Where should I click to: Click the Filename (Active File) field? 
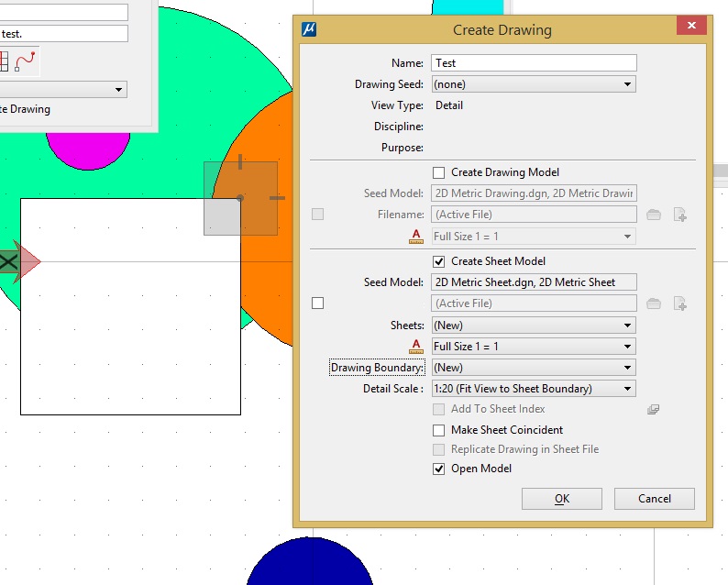(534, 215)
